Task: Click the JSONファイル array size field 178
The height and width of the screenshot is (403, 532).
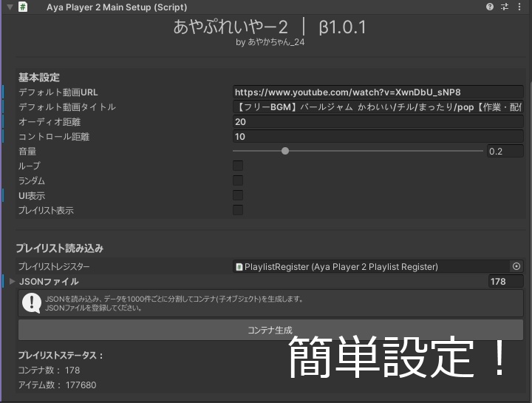Action: coord(505,282)
